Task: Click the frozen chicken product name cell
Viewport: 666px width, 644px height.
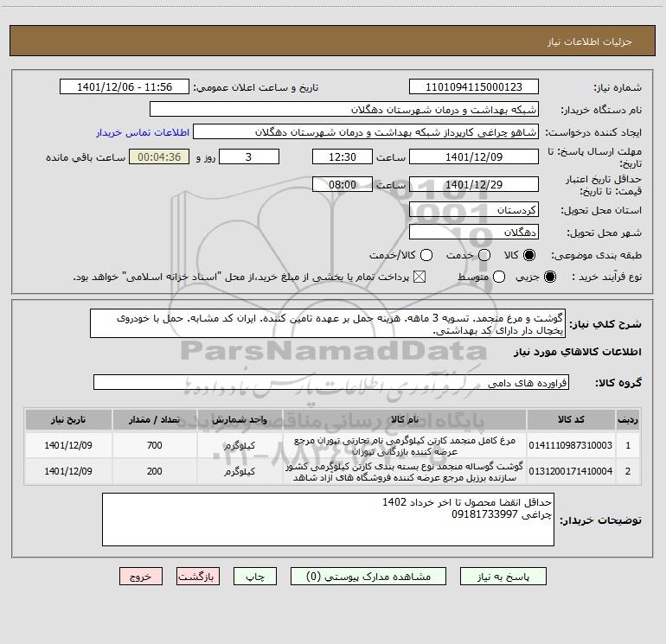Action: click(x=405, y=446)
